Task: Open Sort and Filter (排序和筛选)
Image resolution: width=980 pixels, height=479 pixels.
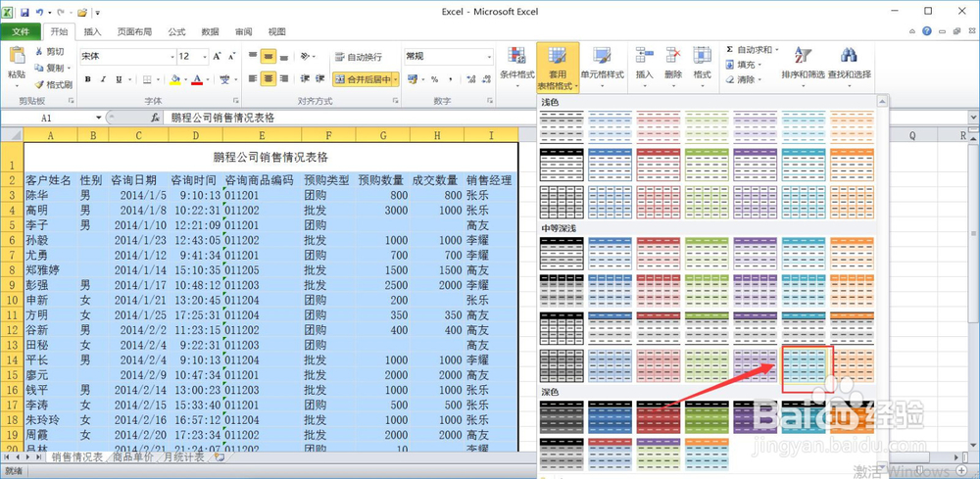Action: coord(804,66)
